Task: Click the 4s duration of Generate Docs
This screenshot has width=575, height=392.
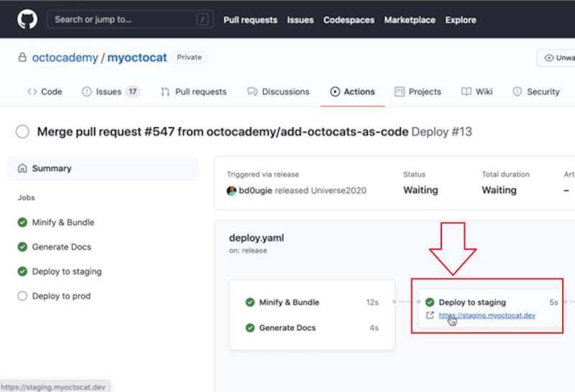Action: pos(374,328)
